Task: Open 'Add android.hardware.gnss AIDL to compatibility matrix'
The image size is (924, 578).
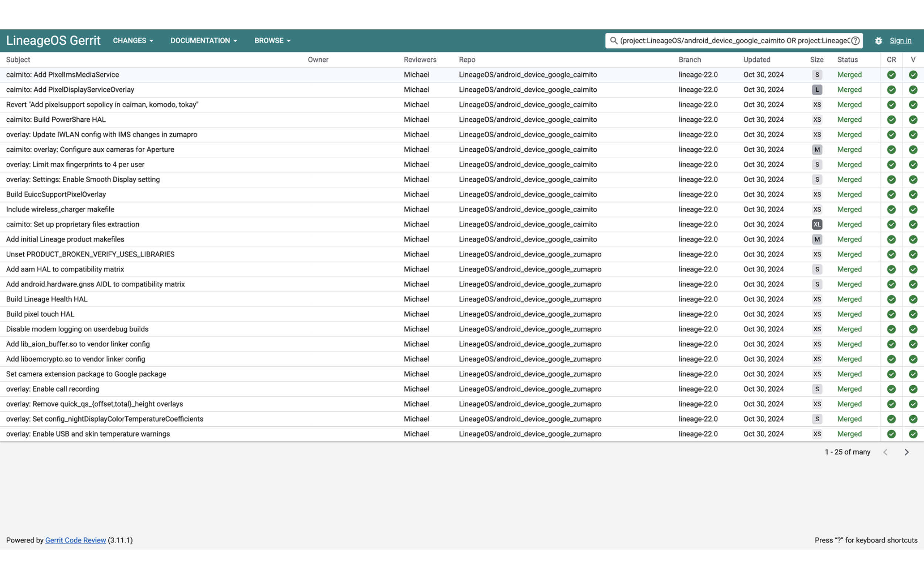Action: 95,284
